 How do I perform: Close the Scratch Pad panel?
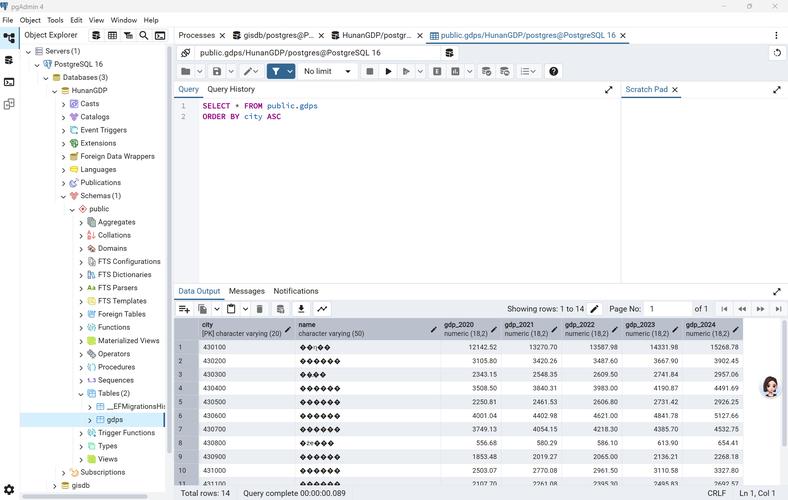click(675, 89)
